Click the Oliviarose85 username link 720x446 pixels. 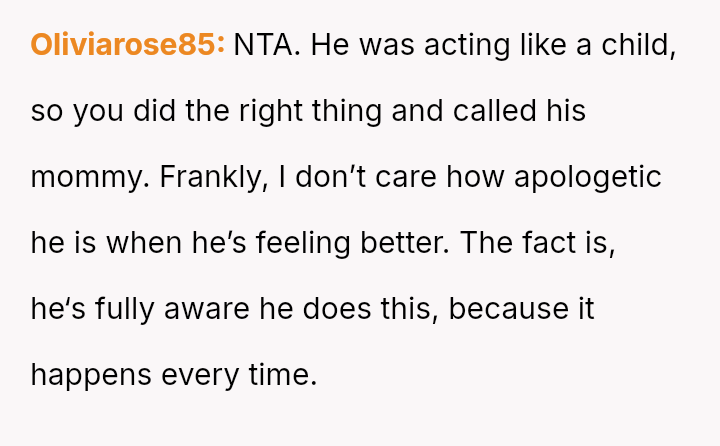pyautogui.click(x=128, y=46)
